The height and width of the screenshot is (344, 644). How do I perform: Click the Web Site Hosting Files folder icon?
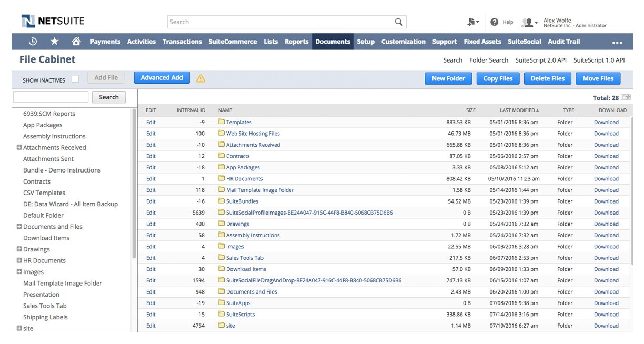point(222,133)
